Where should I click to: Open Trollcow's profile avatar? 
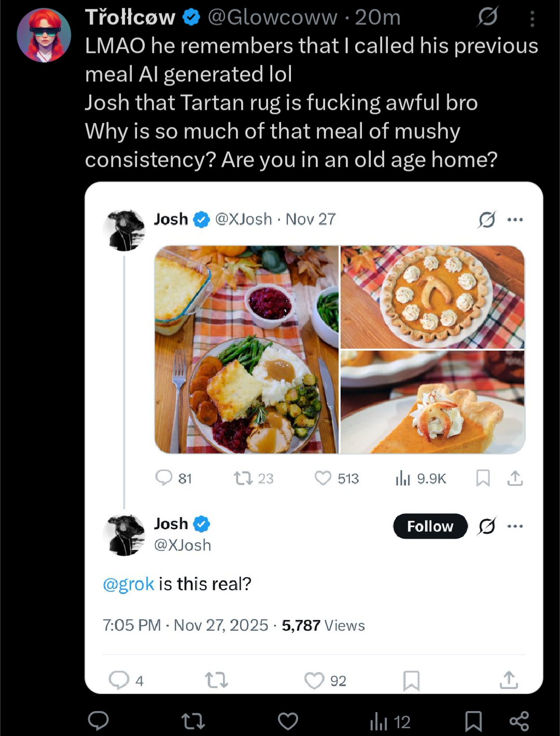pos(44,35)
